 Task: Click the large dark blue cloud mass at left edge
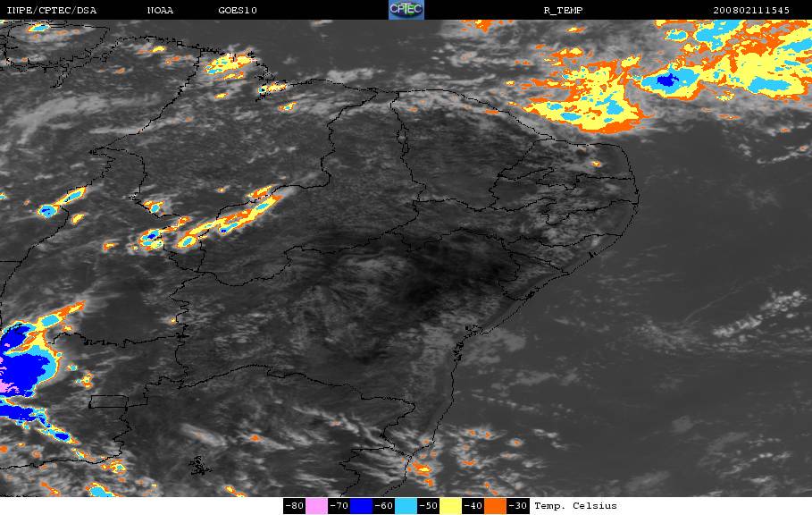pos(20,363)
